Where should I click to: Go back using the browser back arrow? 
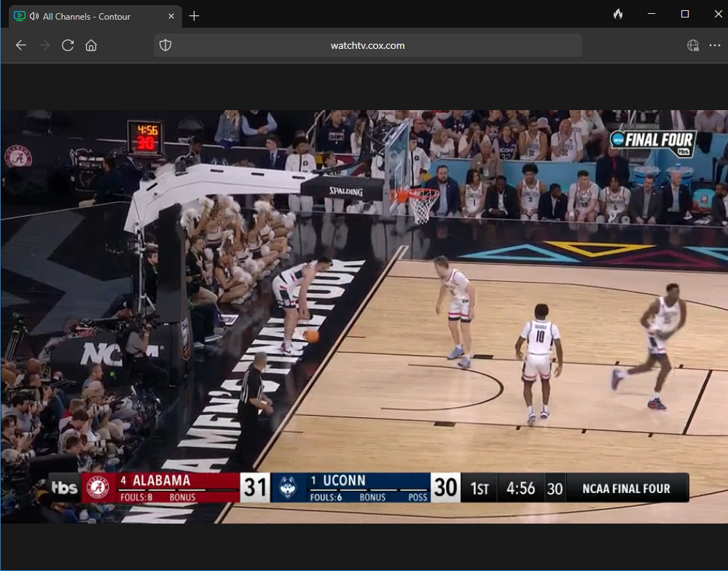point(21,45)
